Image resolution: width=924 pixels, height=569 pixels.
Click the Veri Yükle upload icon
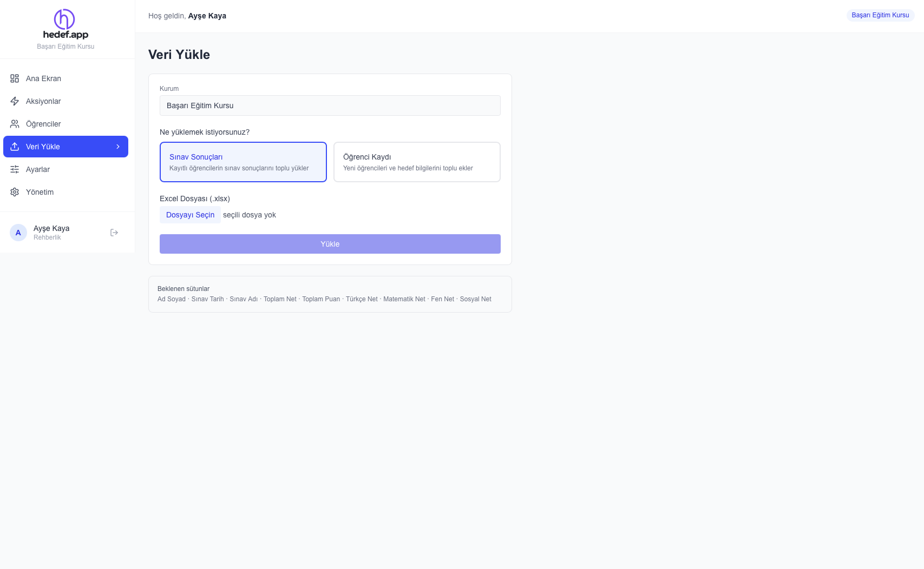tap(15, 147)
